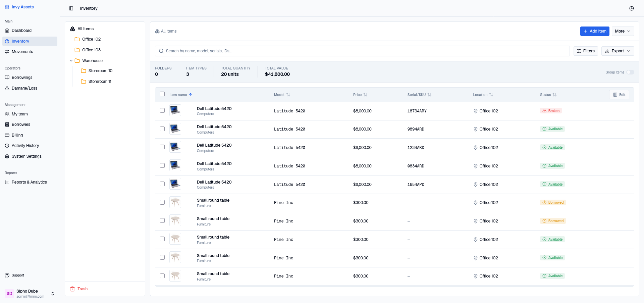Viewport: 644px width, 303px height.
Task: Open Damage/Loss section
Action: point(30,88)
